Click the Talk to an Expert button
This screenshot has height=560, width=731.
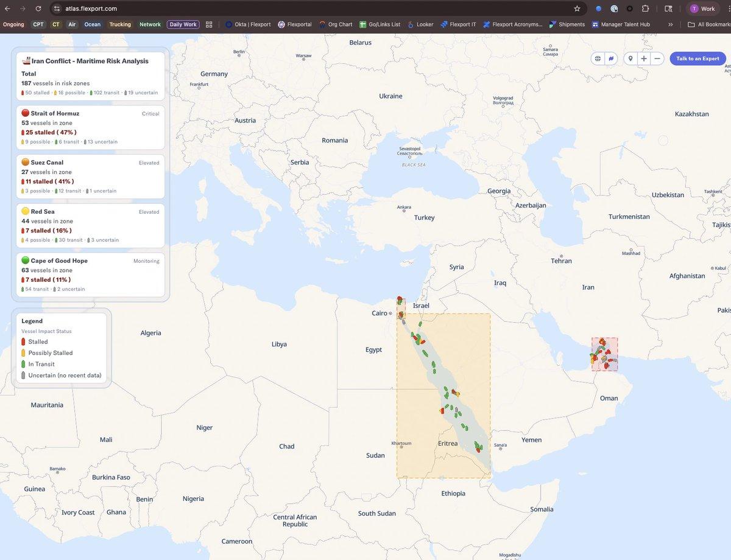pyautogui.click(x=697, y=58)
